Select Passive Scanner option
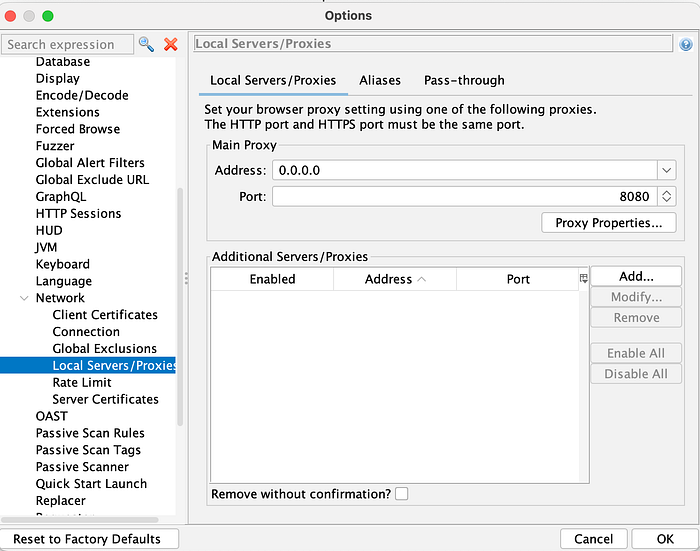 click(82, 467)
